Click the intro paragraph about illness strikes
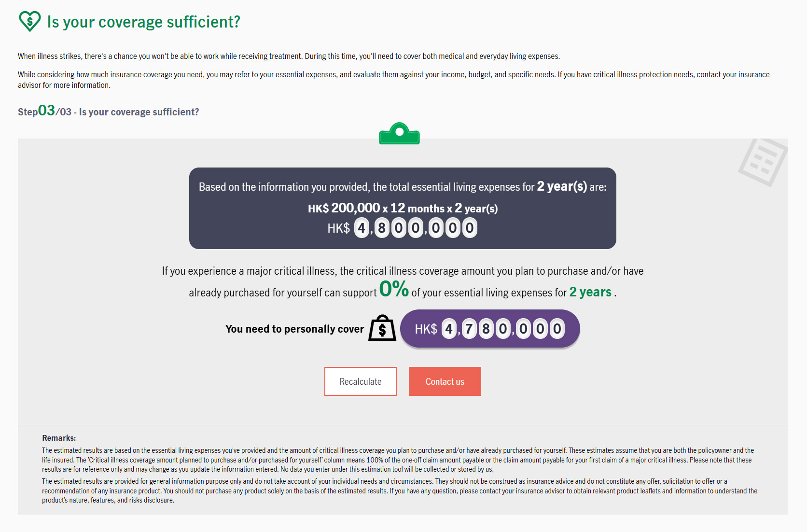 tap(289, 56)
